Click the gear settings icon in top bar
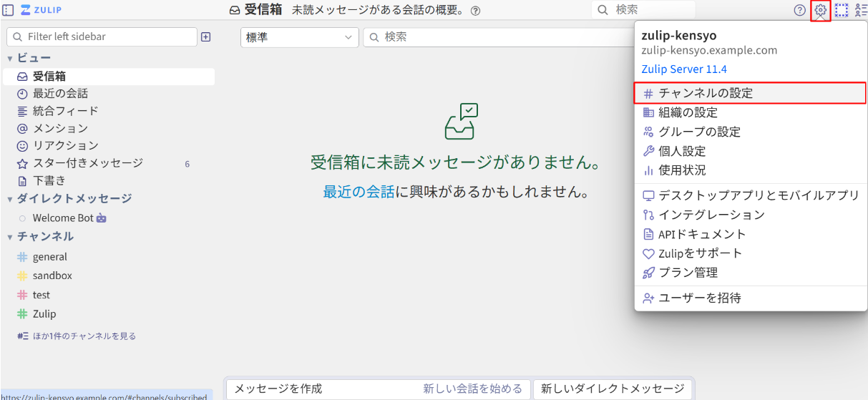Screen dimensions: 868x400 pos(820,10)
